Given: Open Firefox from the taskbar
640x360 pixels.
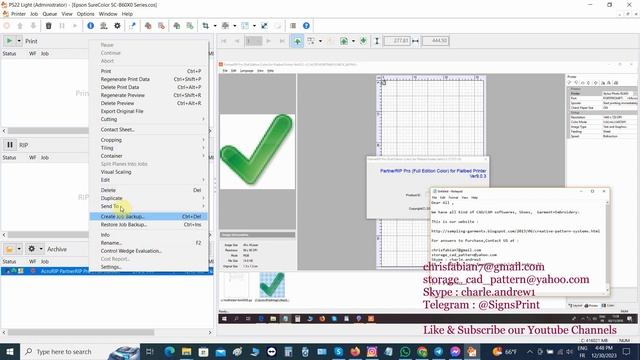Looking at the screenshot, I should point(355,351).
